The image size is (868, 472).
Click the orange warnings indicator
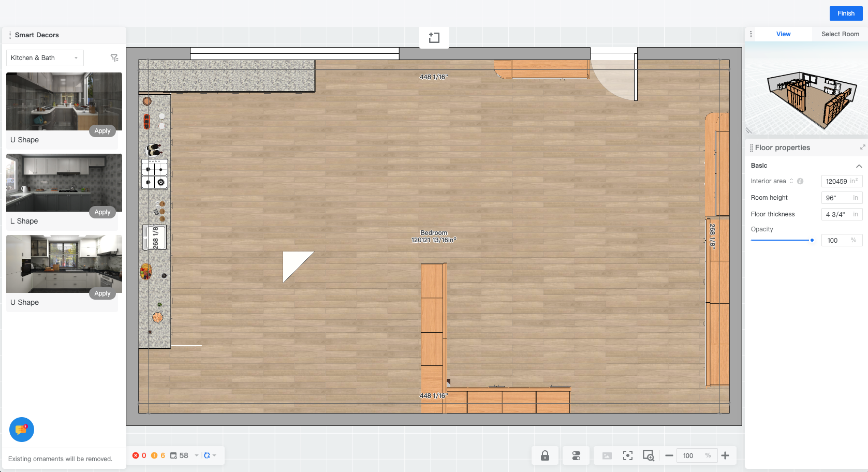[x=158, y=455]
